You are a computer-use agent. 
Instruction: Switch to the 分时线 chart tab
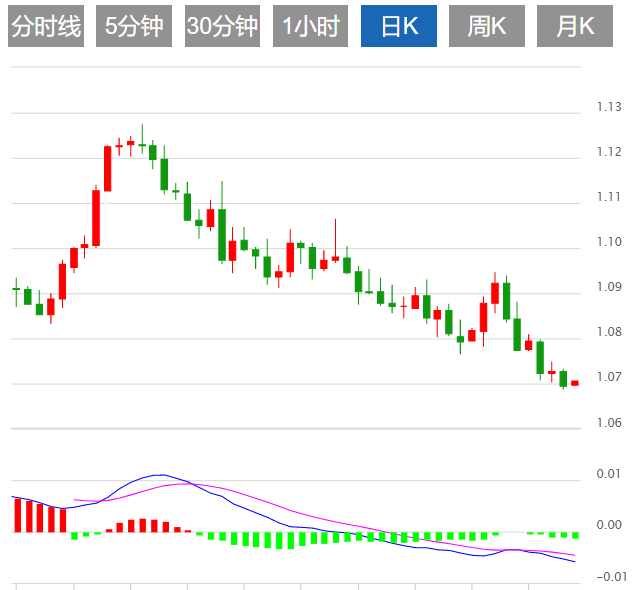coord(46,26)
